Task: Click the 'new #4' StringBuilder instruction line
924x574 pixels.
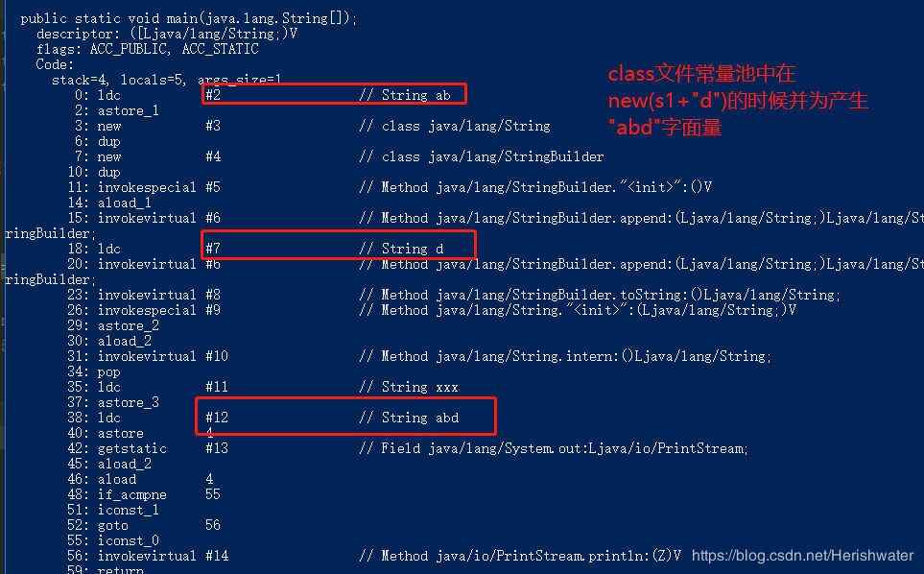Action: [336, 156]
